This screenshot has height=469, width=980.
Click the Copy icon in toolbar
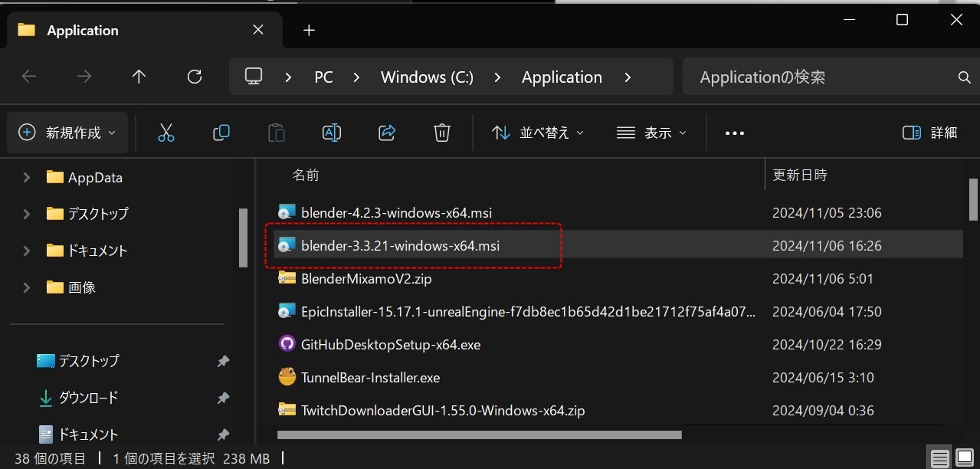click(x=221, y=133)
